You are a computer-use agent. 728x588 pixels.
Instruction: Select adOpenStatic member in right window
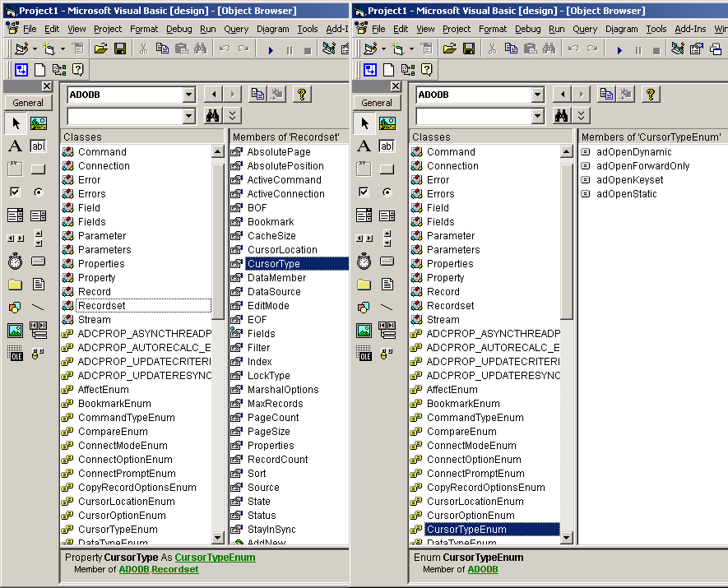point(626,194)
